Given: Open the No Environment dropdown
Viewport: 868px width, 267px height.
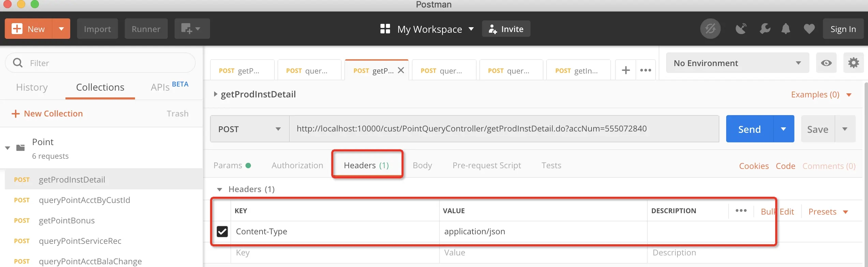Looking at the screenshot, I should point(737,63).
